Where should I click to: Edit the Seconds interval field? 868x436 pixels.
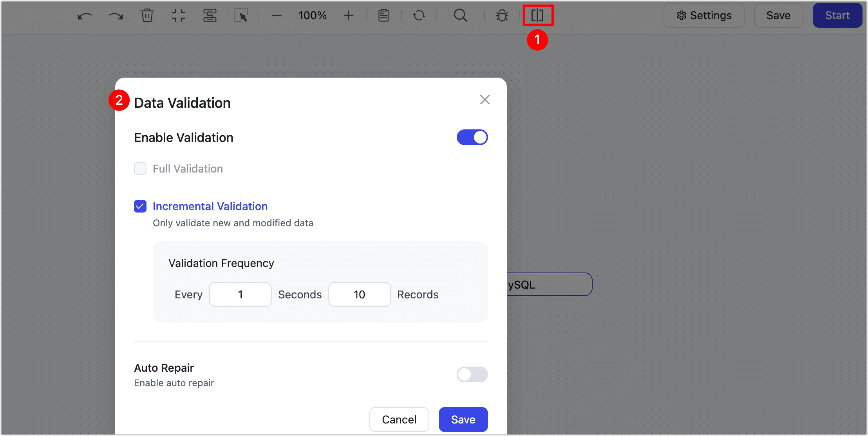pyautogui.click(x=241, y=294)
